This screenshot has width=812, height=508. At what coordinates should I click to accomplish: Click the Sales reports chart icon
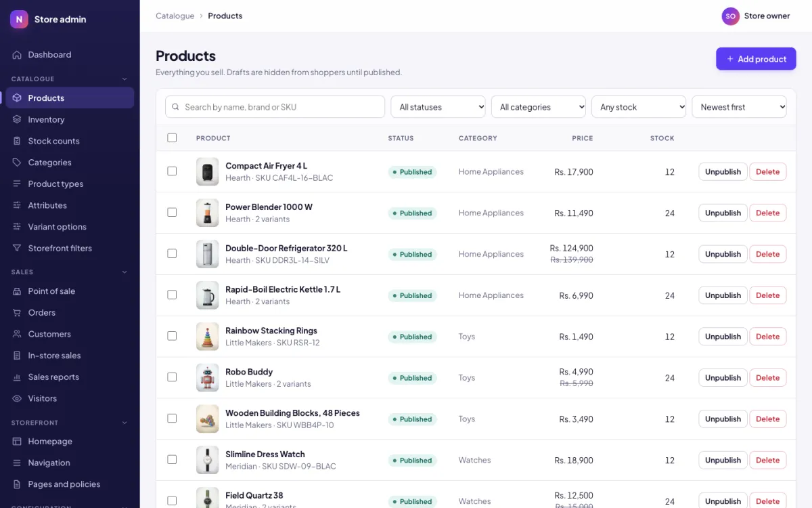point(17,377)
